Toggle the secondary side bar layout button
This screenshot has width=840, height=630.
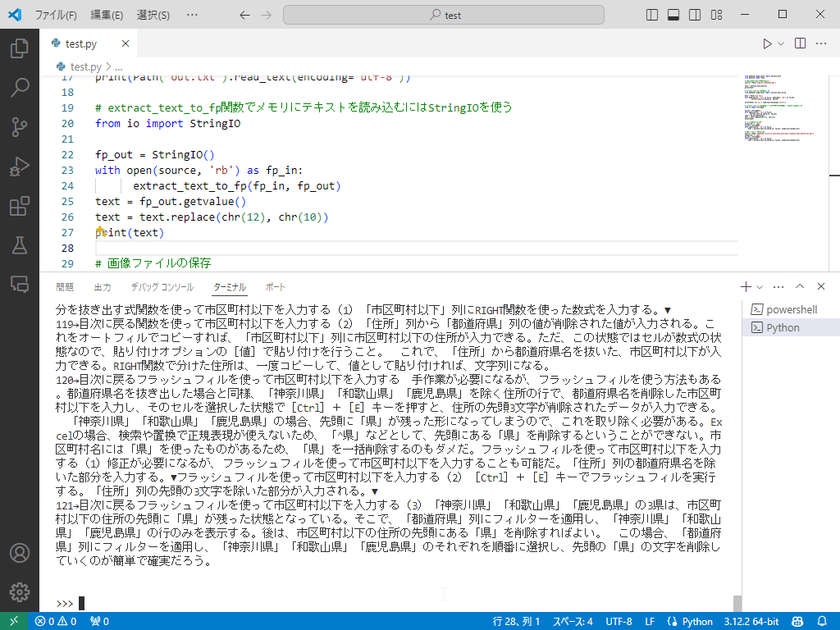coord(695,15)
